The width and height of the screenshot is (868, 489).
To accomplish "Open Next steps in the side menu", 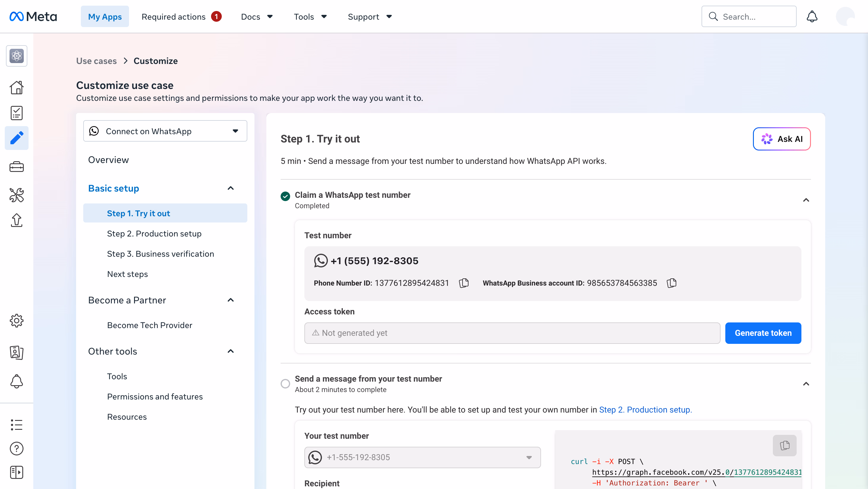I will pos(127,274).
